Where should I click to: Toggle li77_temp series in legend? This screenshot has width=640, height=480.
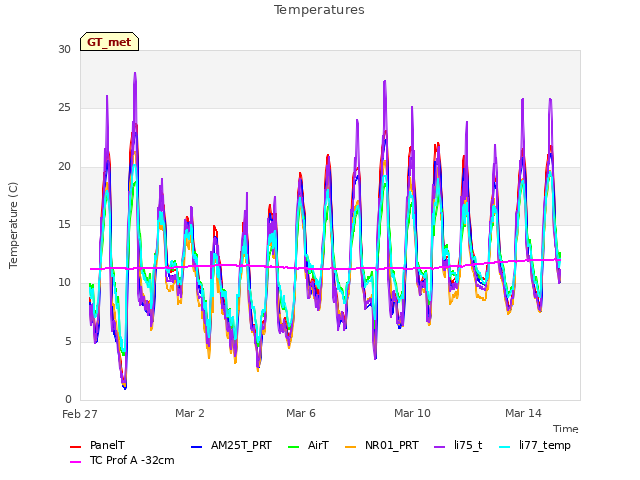(x=544, y=445)
